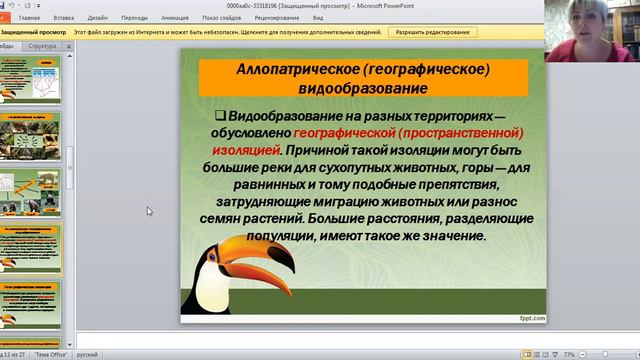This screenshot has width=640, height=360.
Task: Click the zoom slider handle
Action: (x=605, y=355)
